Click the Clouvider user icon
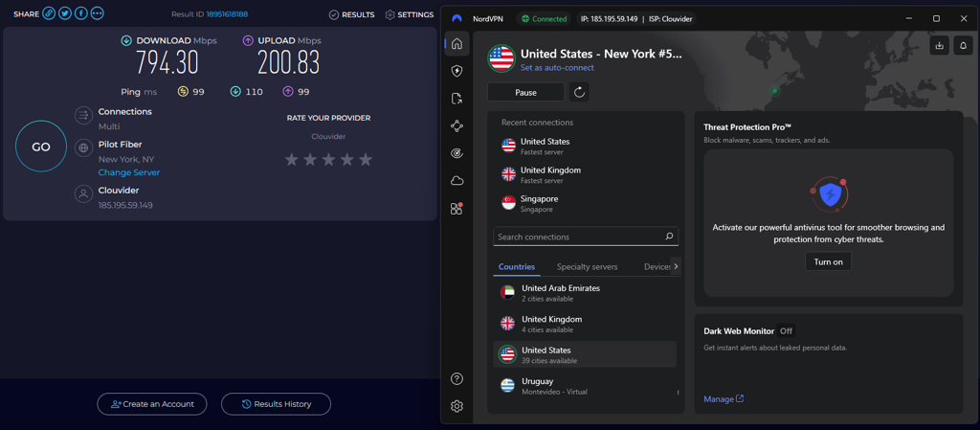Viewport: 980px width, 430px height. pyautogui.click(x=83, y=193)
